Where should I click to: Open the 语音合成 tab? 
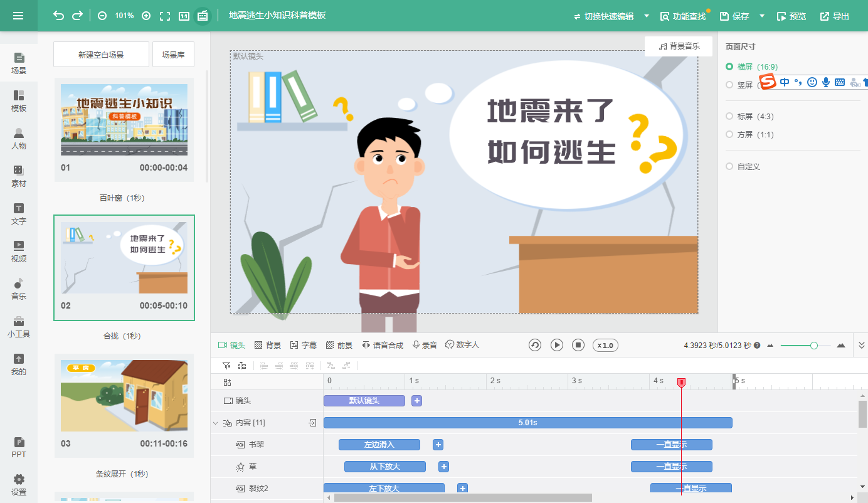383,345
